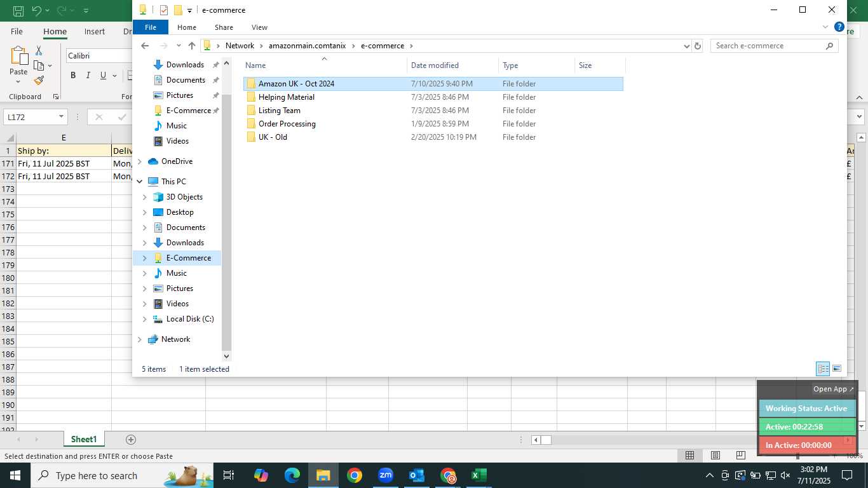868x488 pixels.
Task: Click New folder icon in title bar
Action: tap(178, 10)
